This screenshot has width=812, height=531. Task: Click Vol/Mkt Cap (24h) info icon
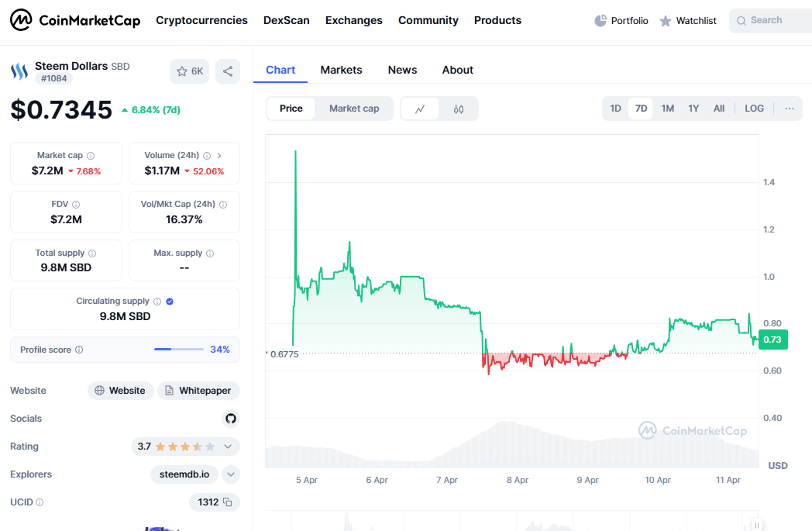[223, 204]
